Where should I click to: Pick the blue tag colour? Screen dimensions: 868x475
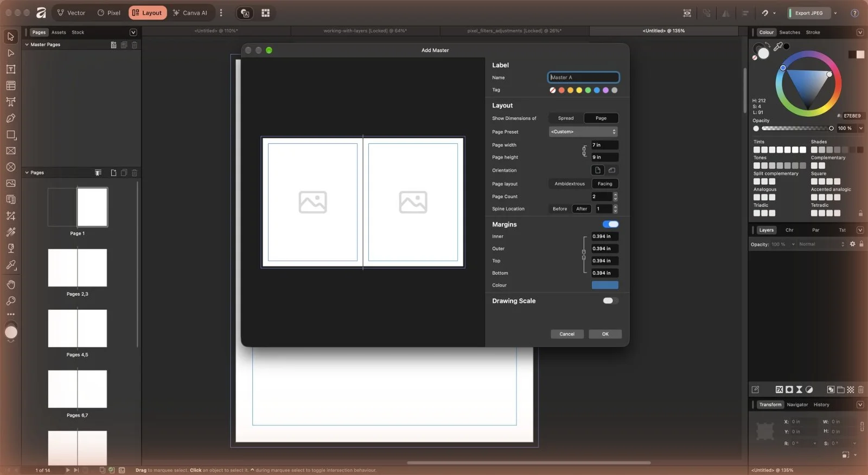pyautogui.click(x=597, y=90)
